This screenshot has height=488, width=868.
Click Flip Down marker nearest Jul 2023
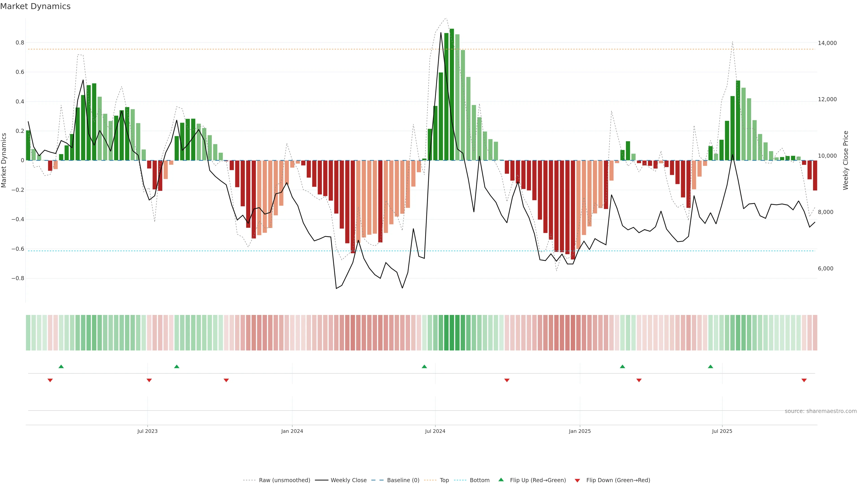tap(149, 380)
